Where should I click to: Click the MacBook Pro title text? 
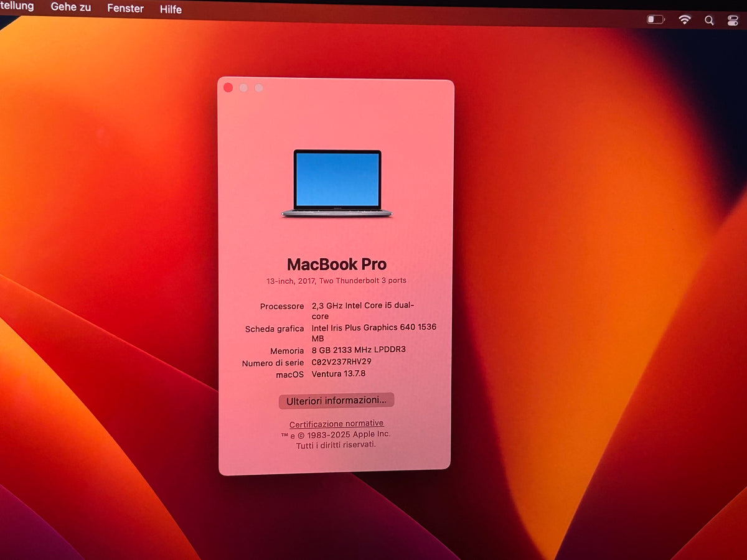pyautogui.click(x=337, y=264)
